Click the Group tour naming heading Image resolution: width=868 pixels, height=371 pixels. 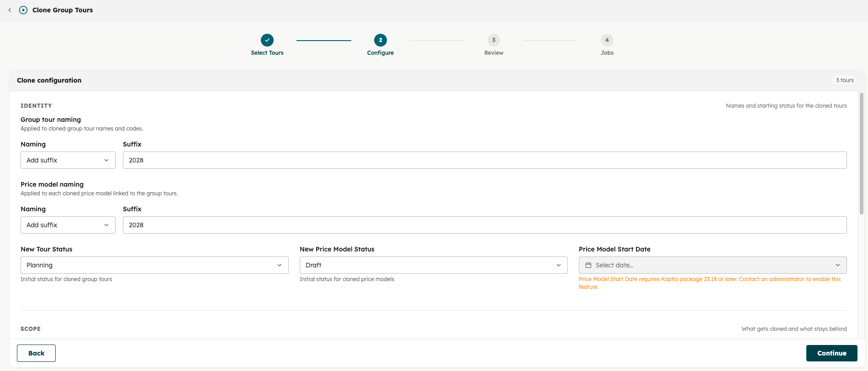pyautogui.click(x=51, y=120)
